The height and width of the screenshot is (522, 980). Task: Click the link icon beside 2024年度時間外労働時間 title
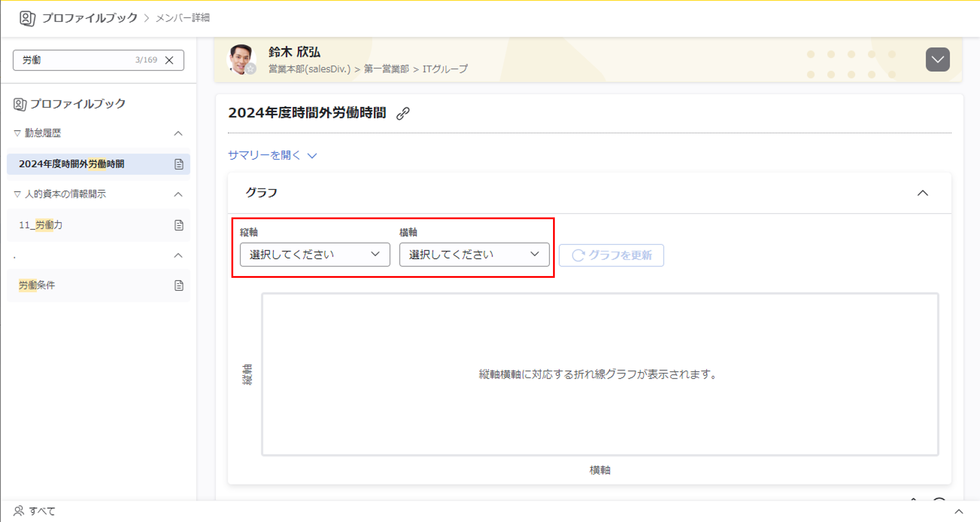point(402,113)
